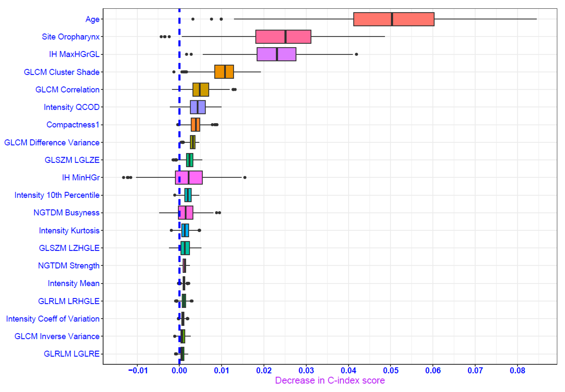
Task: Select the Site Oropharynx label
Action: [x=71, y=37]
